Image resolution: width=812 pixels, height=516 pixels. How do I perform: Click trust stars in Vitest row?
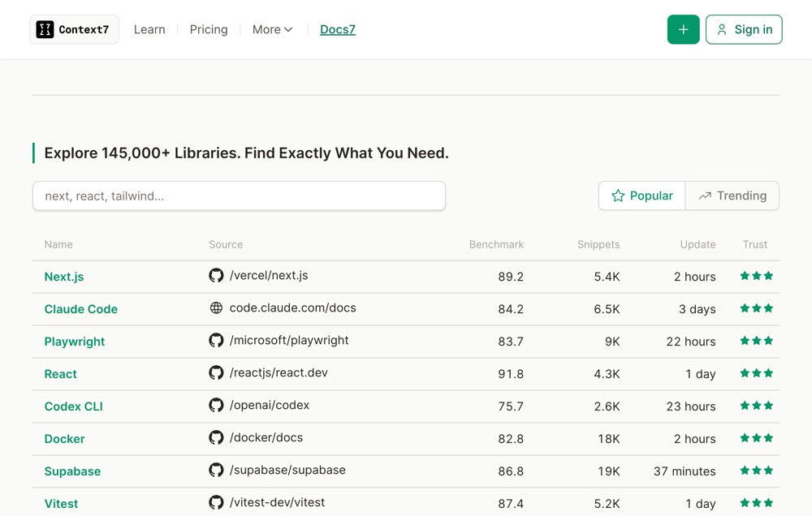point(757,502)
